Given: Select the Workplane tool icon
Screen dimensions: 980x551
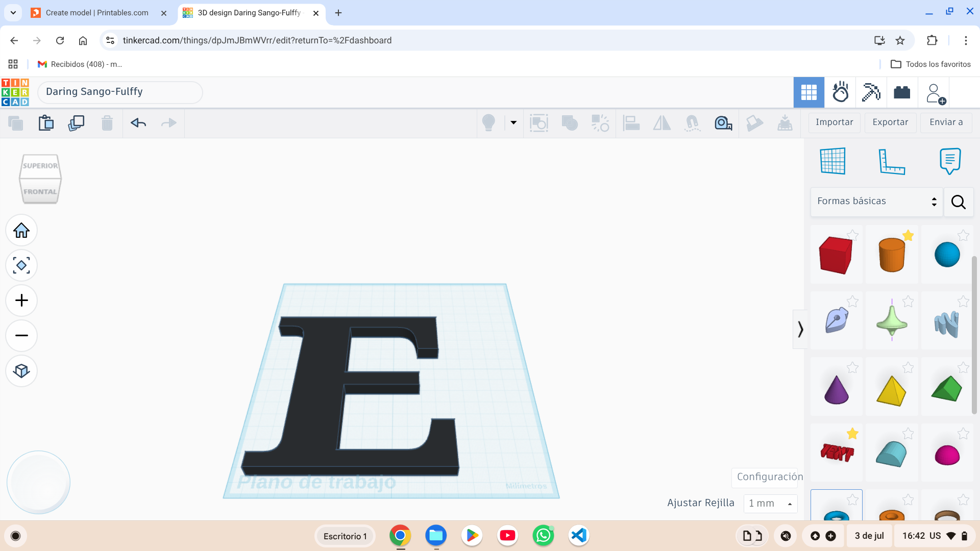Looking at the screenshot, I should (x=833, y=161).
